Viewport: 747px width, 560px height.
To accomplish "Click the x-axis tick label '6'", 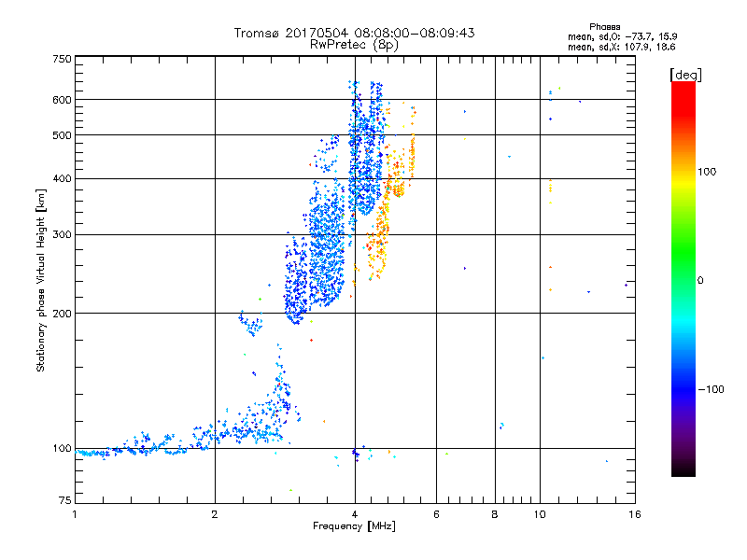I will (x=436, y=514).
